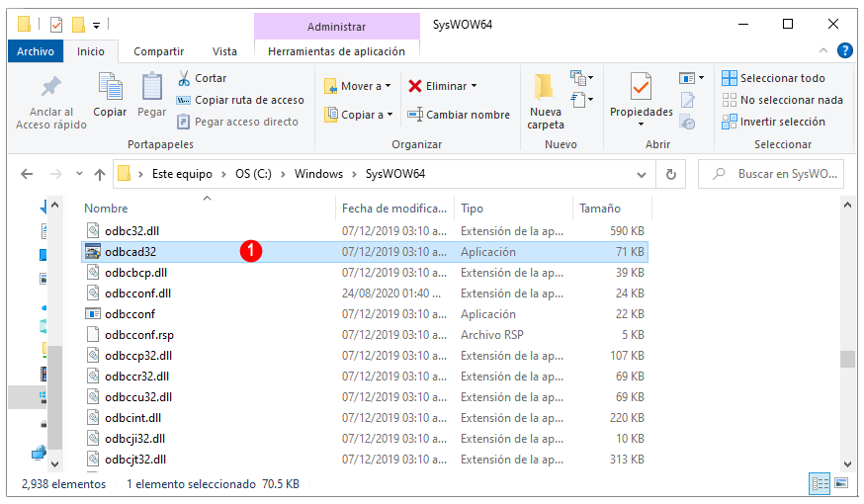Go back with the back arrow

[x=27, y=175]
